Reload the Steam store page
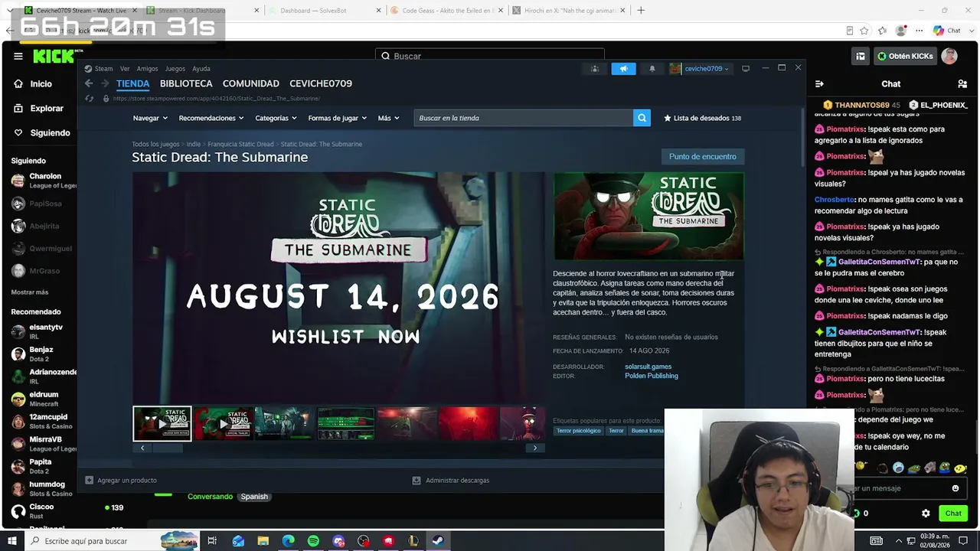 click(x=89, y=98)
